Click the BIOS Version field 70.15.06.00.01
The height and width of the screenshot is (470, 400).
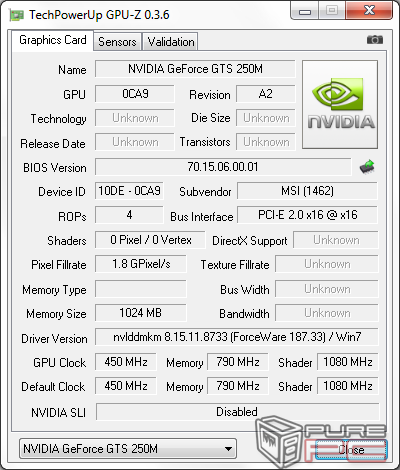223,167
